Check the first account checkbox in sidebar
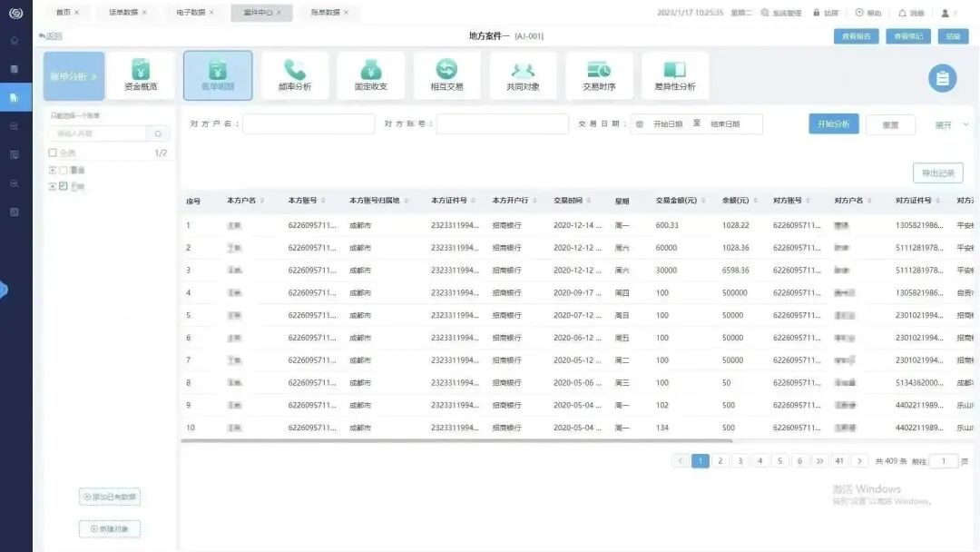 point(63,170)
